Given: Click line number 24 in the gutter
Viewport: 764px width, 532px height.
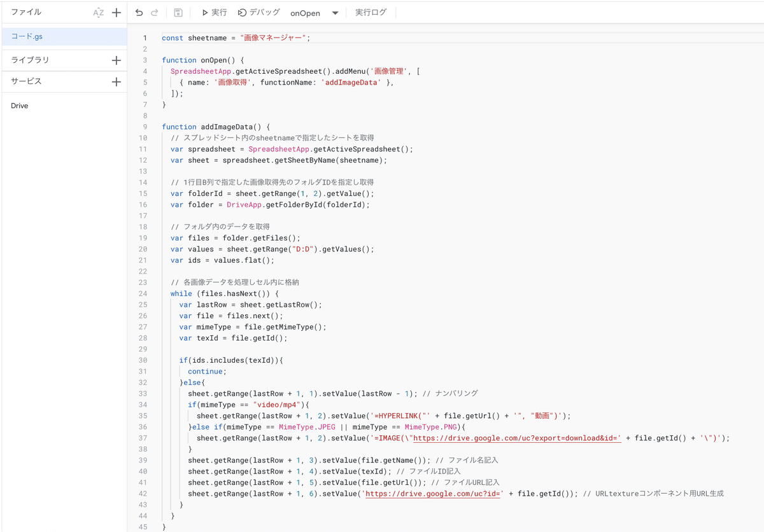Looking at the screenshot, I should [x=143, y=293].
